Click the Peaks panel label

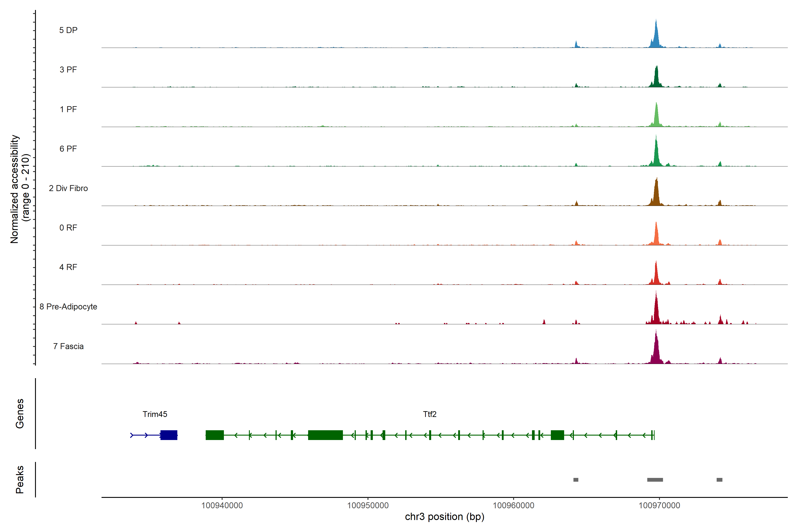[x=20, y=479]
